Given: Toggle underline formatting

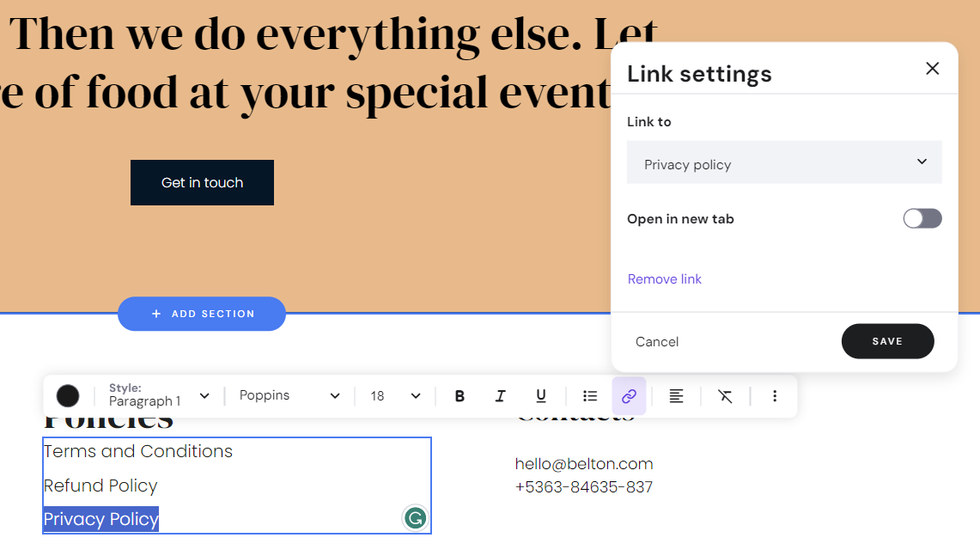Looking at the screenshot, I should pyautogui.click(x=541, y=396).
